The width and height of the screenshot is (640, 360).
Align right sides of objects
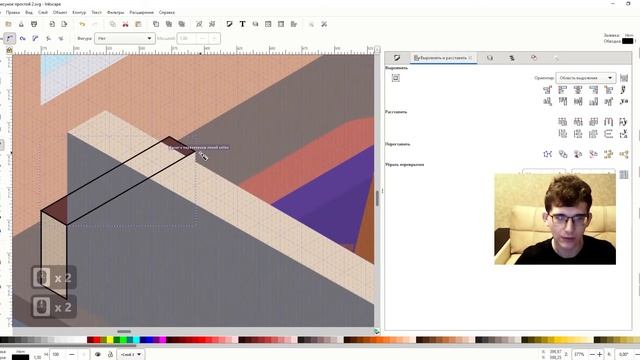coord(593,89)
